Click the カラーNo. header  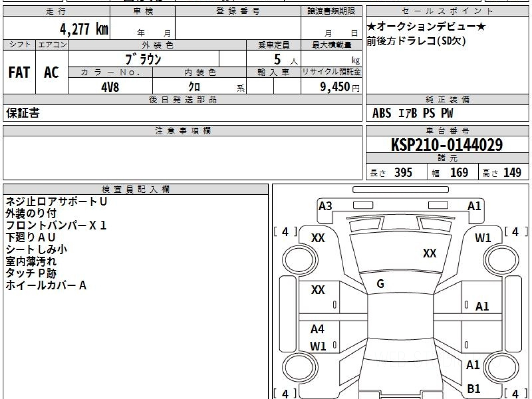point(110,73)
